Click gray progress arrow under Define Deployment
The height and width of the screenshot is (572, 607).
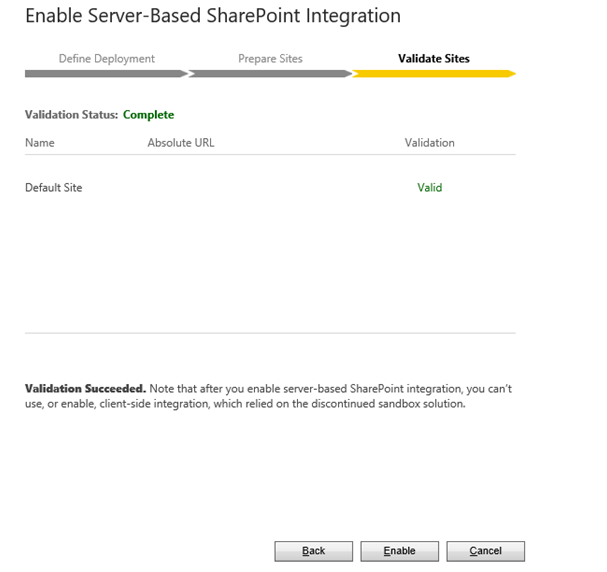click(106, 73)
